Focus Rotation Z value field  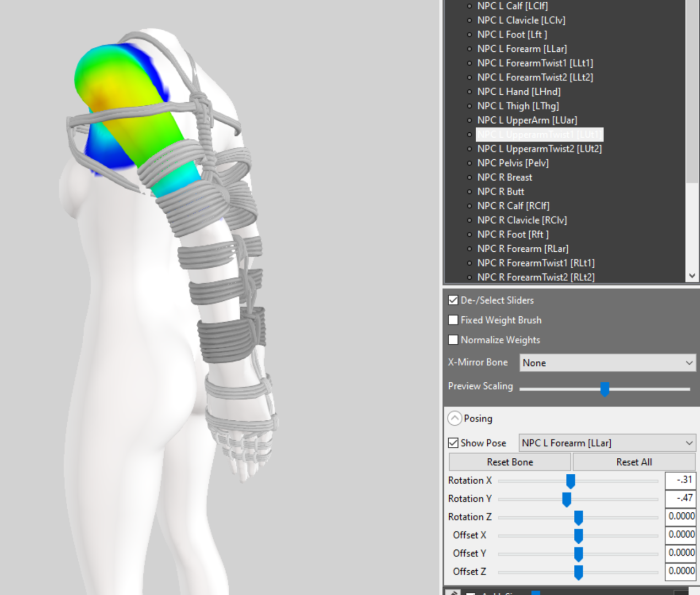[x=681, y=517]
